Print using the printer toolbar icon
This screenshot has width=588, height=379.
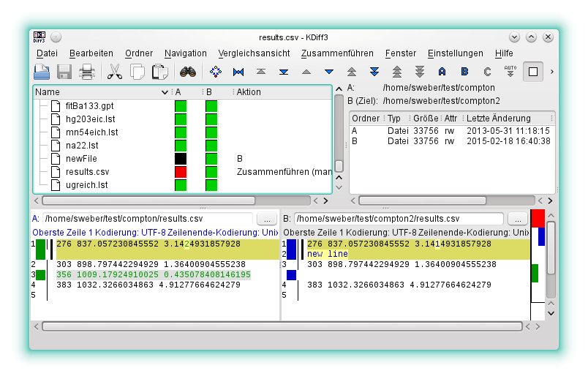pos(87,72)
